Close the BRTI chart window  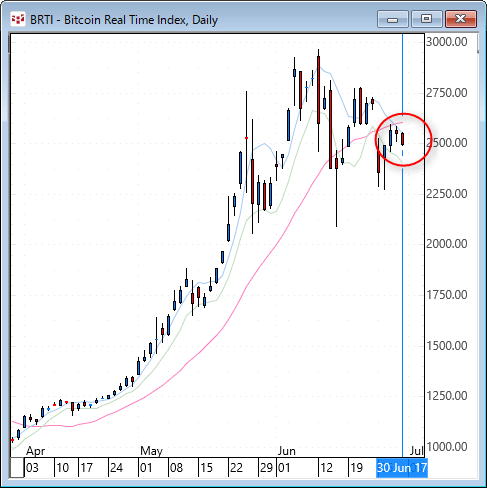461,19
